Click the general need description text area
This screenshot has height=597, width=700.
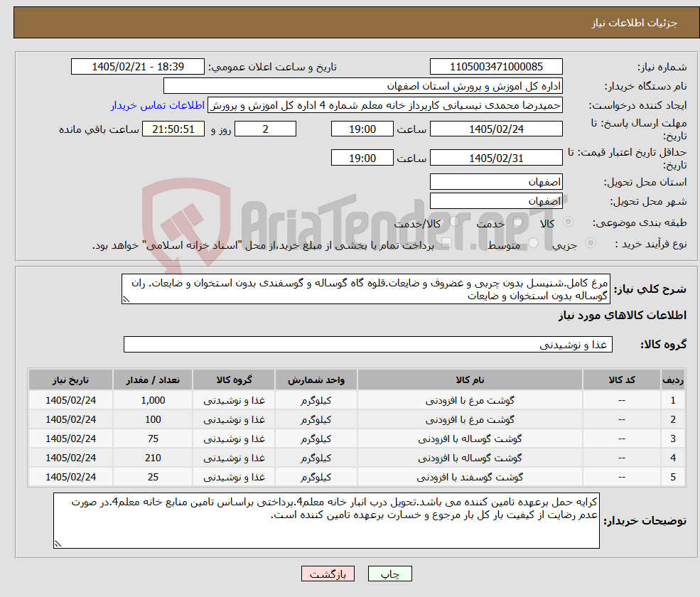click(365, 289)
